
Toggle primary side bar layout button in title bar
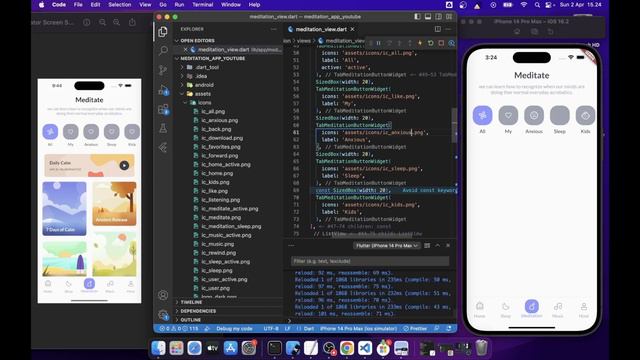click(417, 17)
